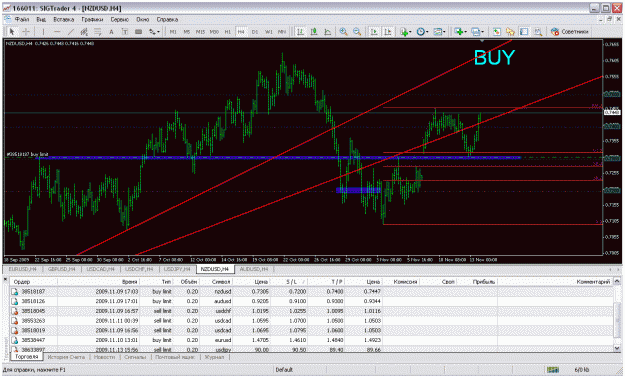
Task: Open the indicators list dropdown
Action: coord(405,31)
